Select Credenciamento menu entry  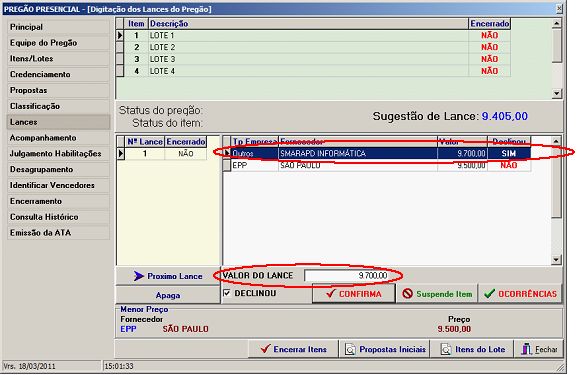pos(58,74)
